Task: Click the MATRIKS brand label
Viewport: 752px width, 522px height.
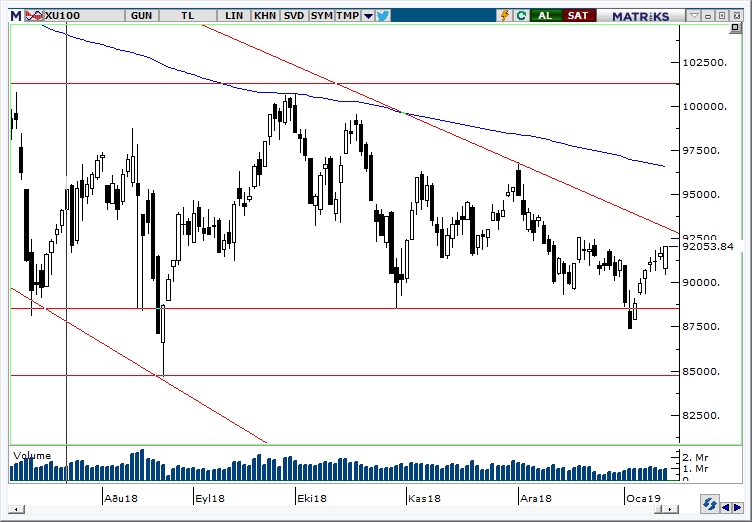Action: (x=640, y=16)
